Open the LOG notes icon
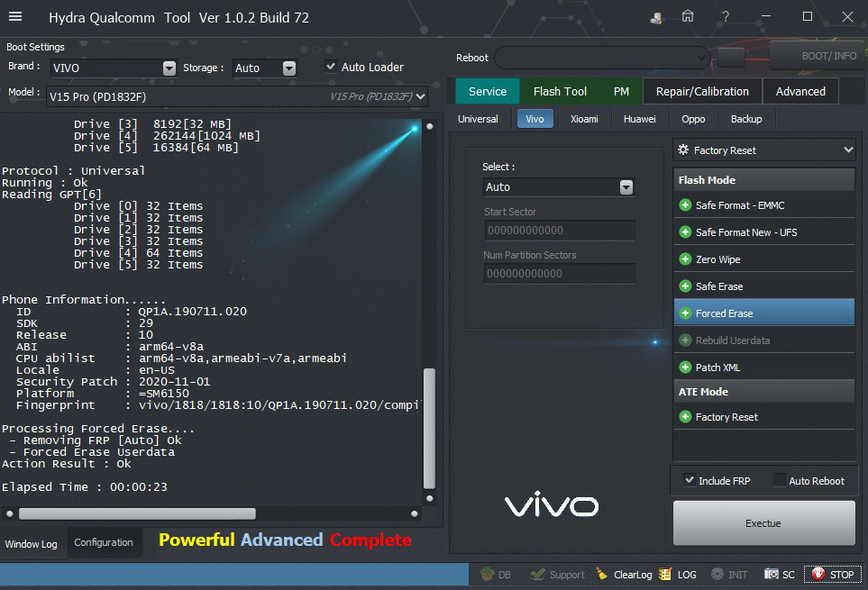 tap(665, 575)
